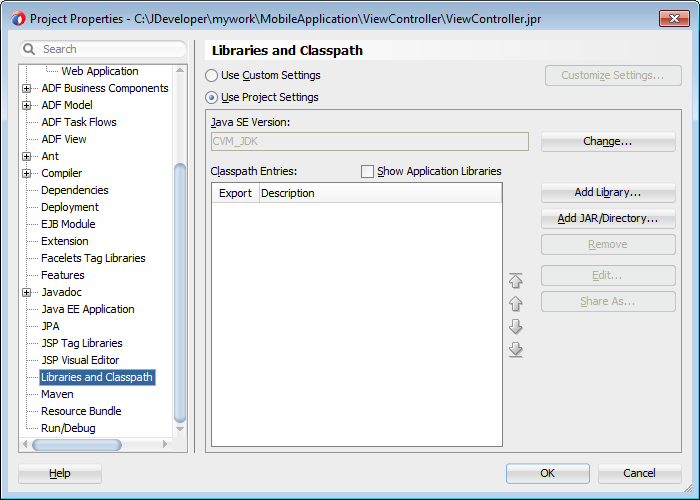
Task: Expand the ADF Model node
Action: click(x=27, y=105)
